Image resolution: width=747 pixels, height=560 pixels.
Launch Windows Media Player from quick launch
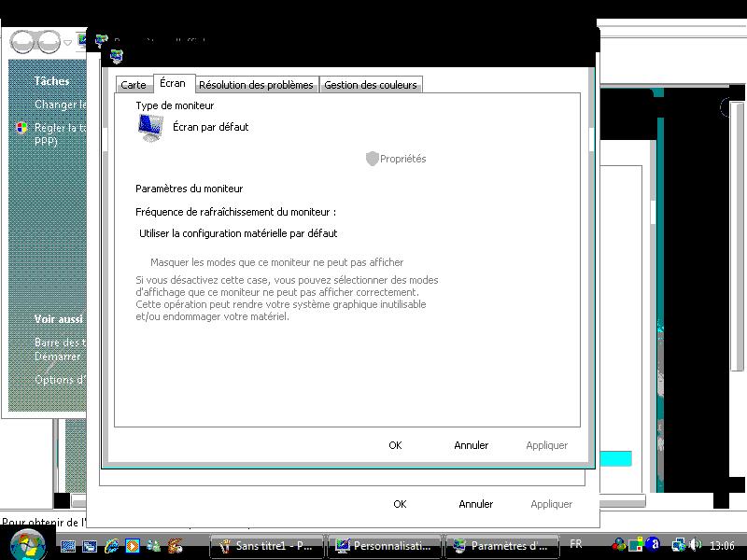[x=133, y=545]
